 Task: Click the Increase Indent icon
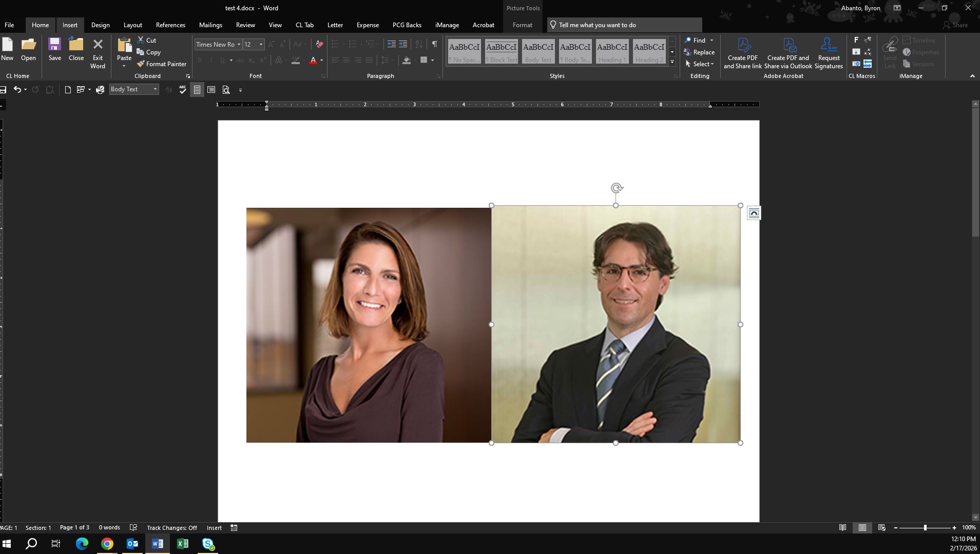pos(403,44)
